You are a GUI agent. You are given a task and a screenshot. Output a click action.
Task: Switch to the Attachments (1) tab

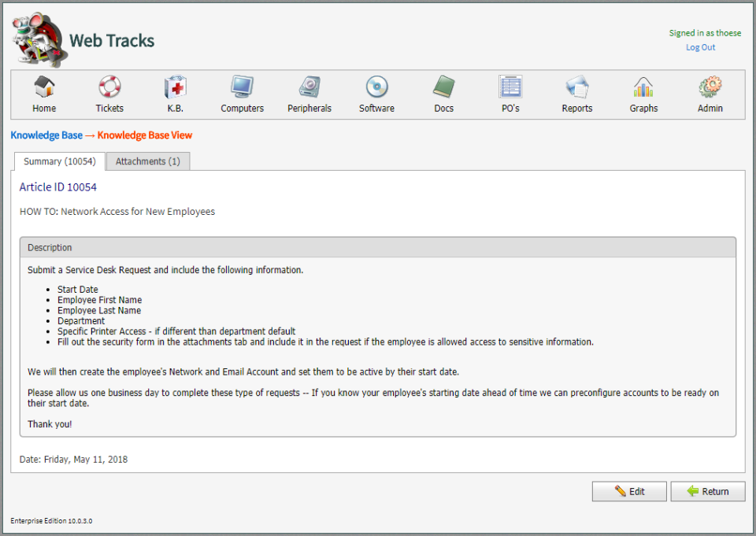click(147, 161)
